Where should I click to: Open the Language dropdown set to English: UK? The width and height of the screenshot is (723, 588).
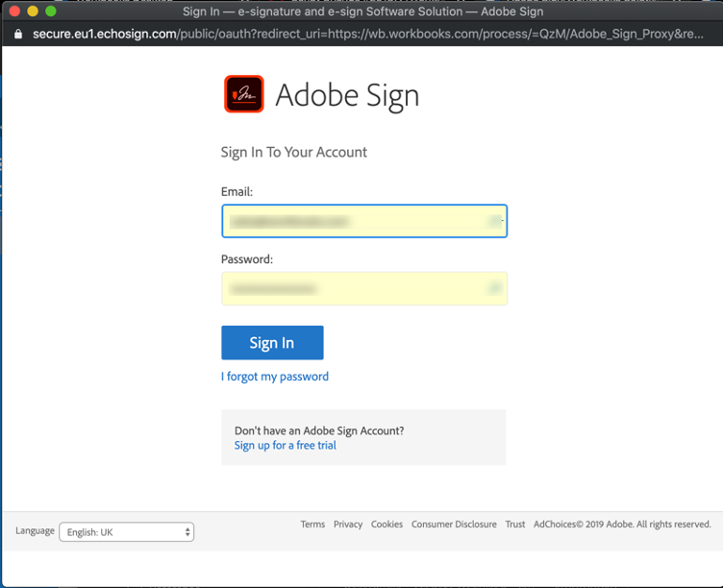pos(127,531)
